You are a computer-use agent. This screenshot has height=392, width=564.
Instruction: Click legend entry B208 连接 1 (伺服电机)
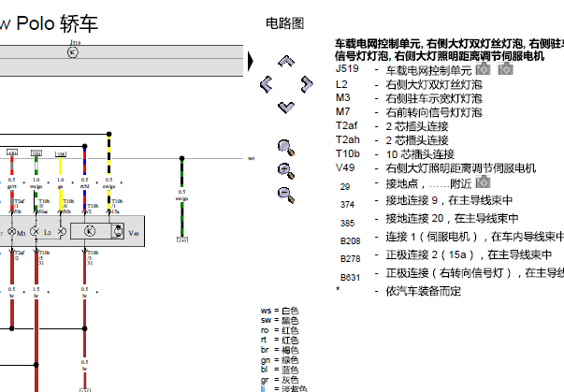452,238
